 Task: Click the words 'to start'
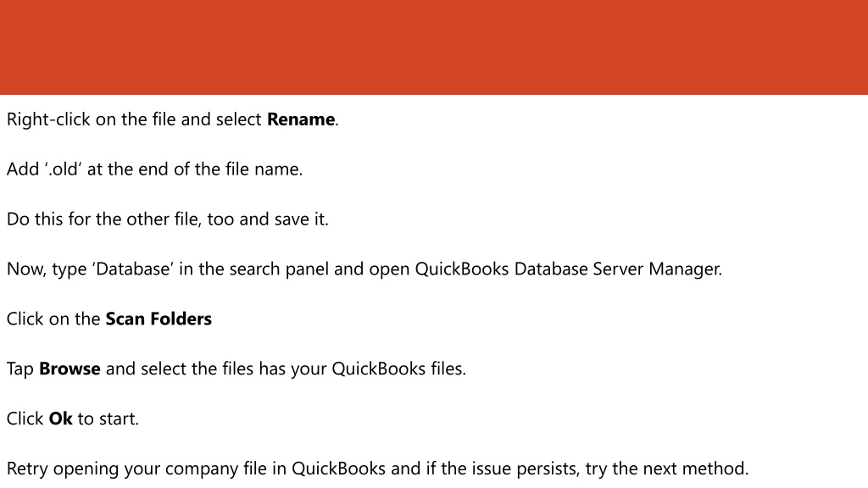[x=108, y=419]
